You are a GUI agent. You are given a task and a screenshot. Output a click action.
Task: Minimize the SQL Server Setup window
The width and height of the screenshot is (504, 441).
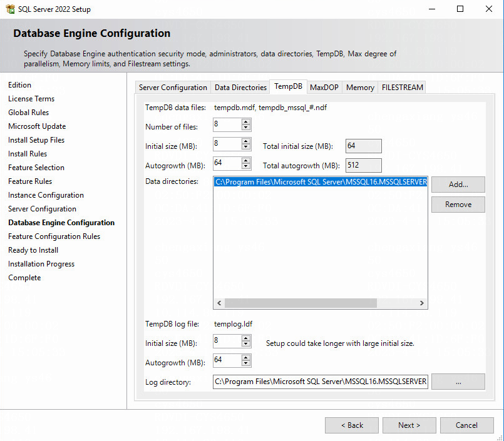[432, 9]
